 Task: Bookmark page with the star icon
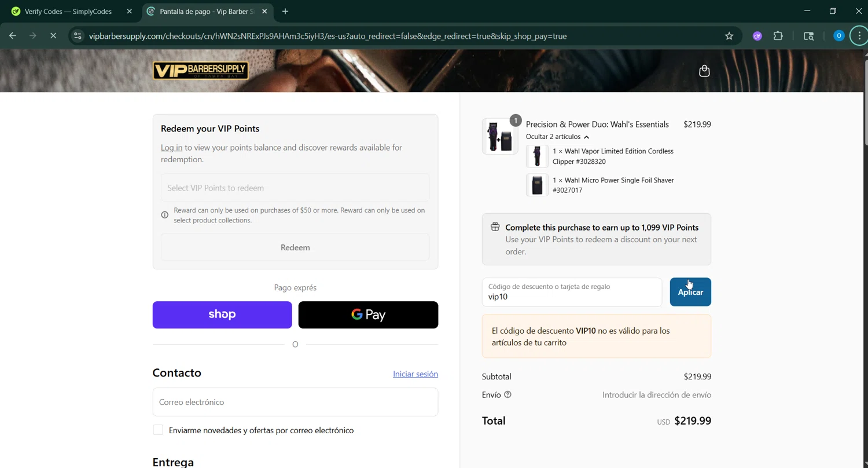click(729, 36)
